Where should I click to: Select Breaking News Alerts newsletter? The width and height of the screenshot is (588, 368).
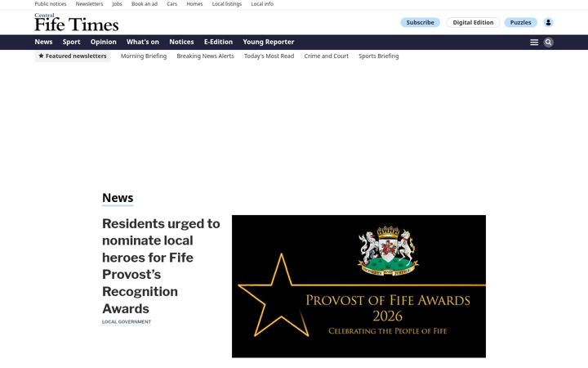pyautogui.click(x=205, y=56)
